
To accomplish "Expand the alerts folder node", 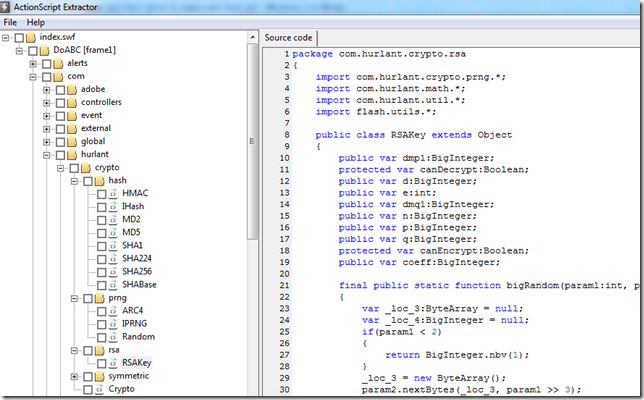I will point(33,64).
